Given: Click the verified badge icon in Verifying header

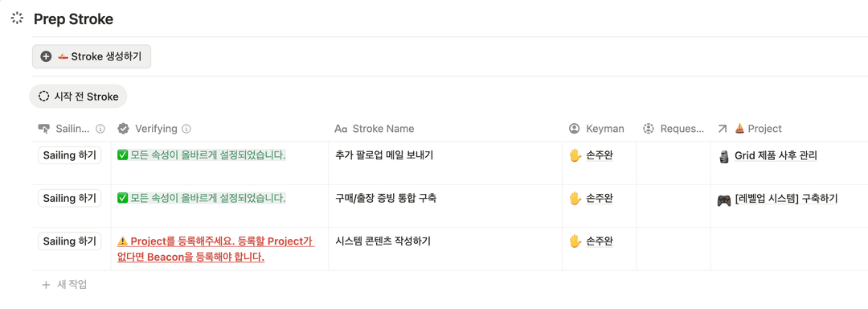Looking at the screenshot, I should coord(124,129).
